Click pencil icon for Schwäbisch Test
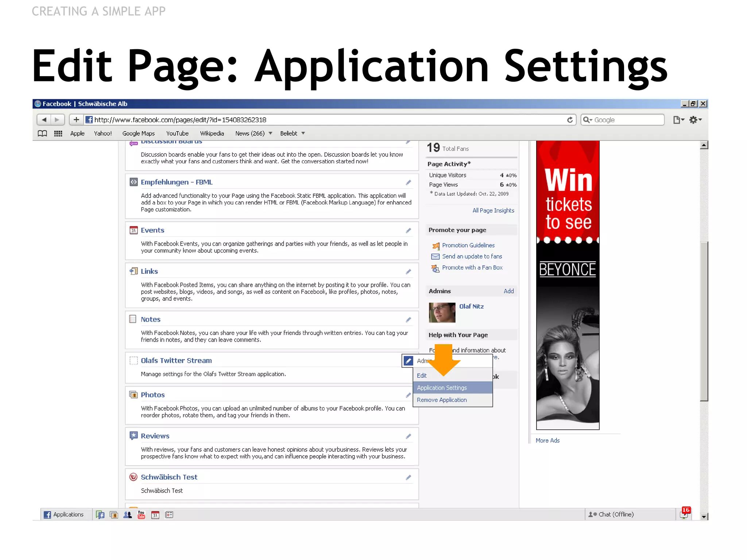 (408, 478)
